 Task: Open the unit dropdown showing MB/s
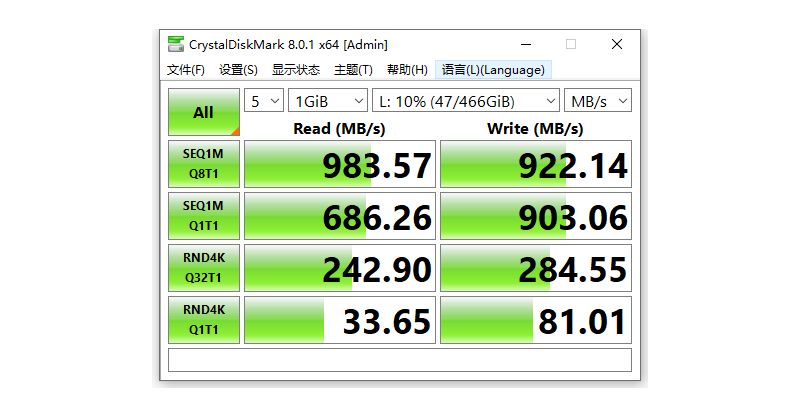[x=598, y=101]
